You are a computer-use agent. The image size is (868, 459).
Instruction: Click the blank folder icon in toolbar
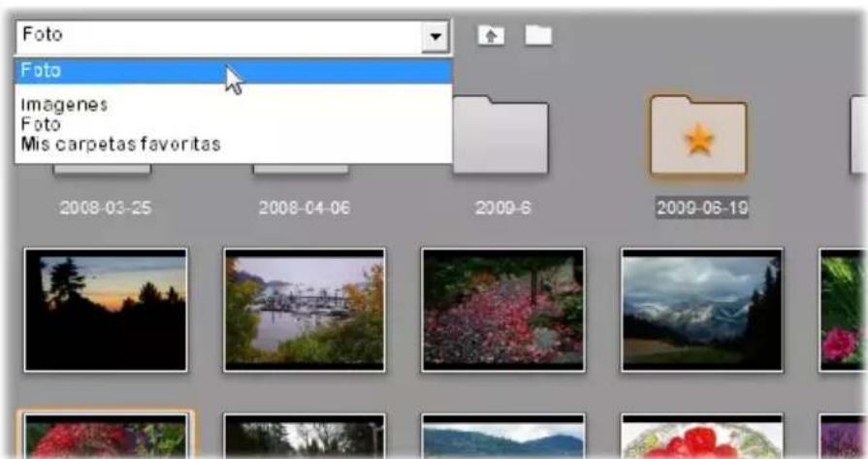538,36
